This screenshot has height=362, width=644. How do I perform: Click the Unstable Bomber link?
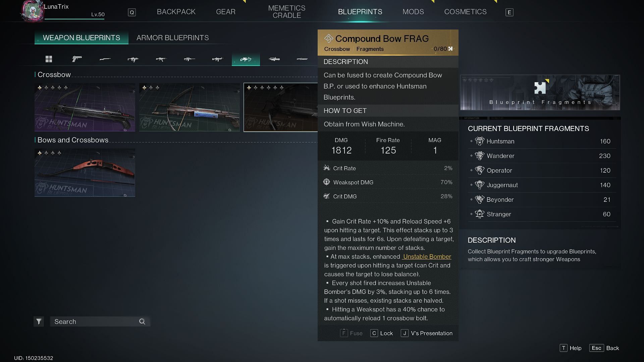click(x=426, y=256)
